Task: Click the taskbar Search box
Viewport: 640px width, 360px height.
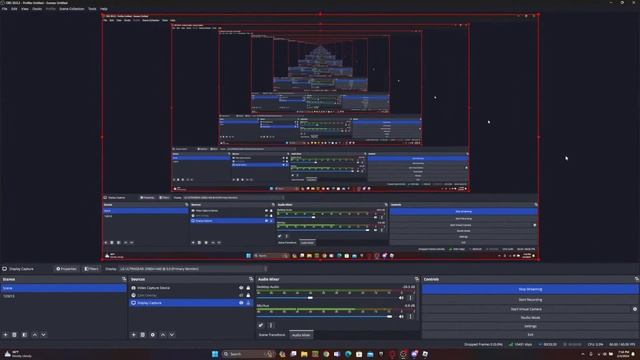Action: [249, 354]
